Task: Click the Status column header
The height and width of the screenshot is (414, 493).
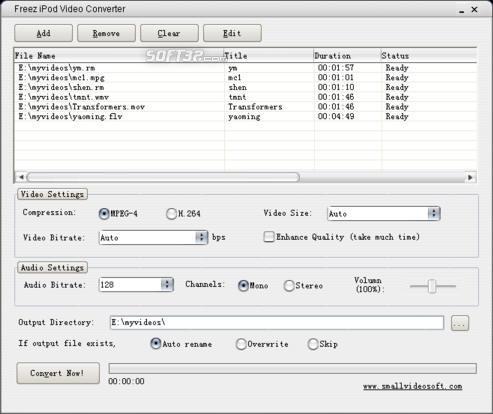Action: coord(429,55)
